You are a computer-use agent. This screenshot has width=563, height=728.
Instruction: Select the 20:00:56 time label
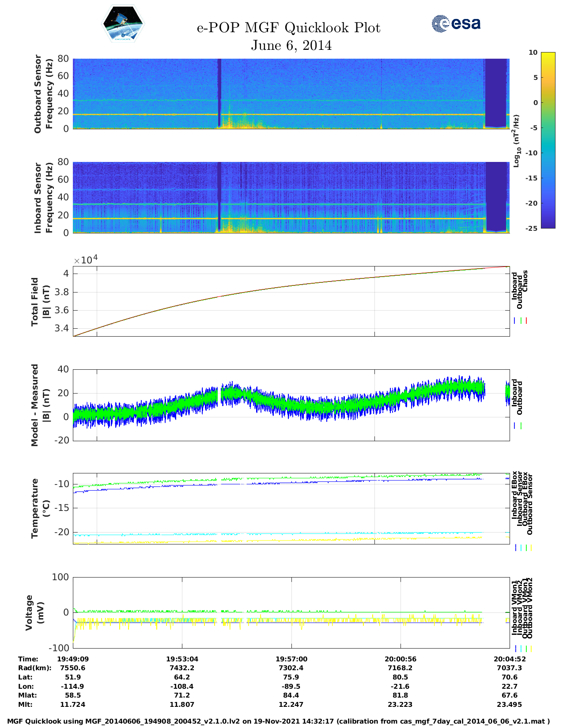point(400,659)
